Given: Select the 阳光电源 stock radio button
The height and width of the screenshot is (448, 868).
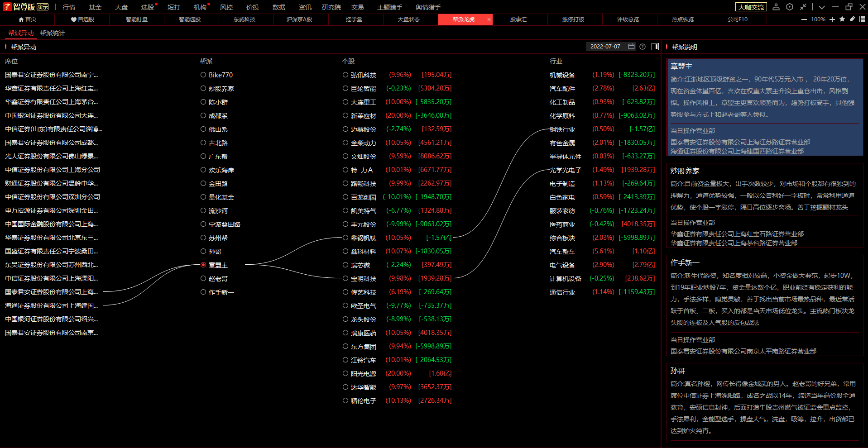Looking at the screenshot, I should coord(345,373).
